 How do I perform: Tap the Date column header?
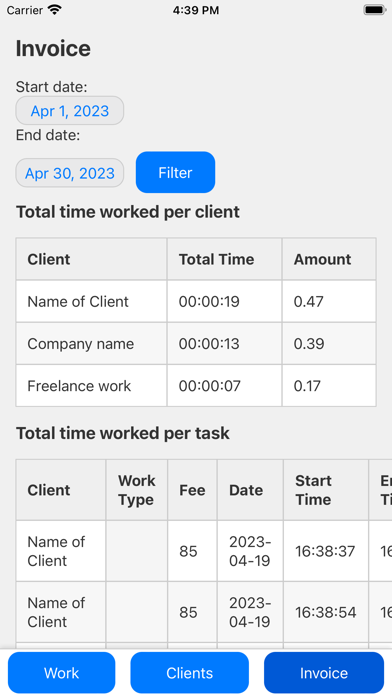pos(246,490)
